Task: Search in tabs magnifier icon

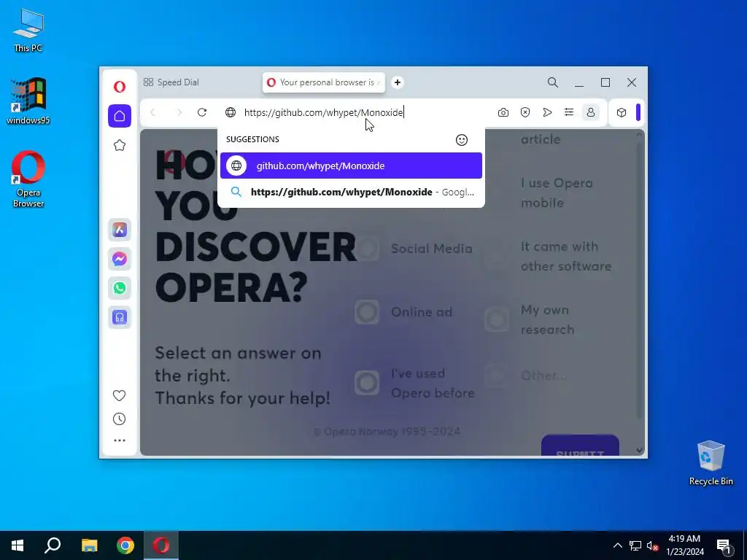Action: (553, 82)
